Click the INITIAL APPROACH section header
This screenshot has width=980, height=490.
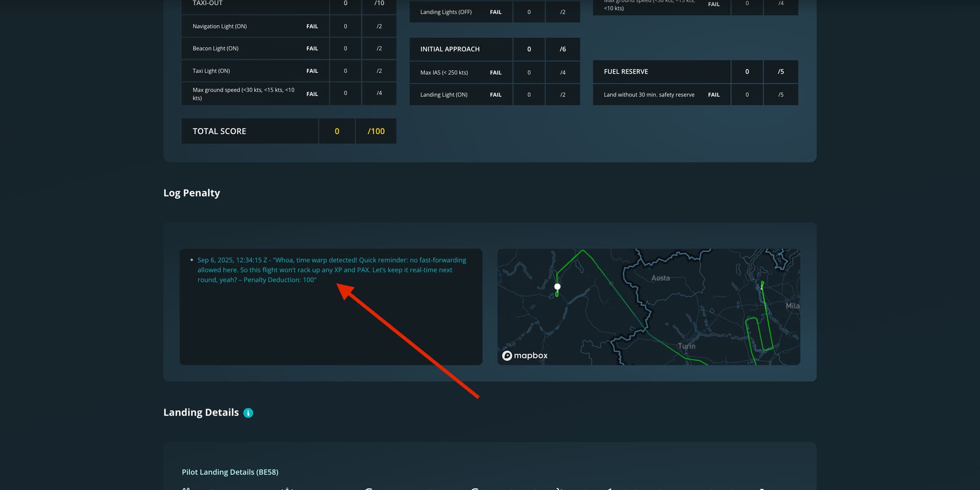[450, 49]
